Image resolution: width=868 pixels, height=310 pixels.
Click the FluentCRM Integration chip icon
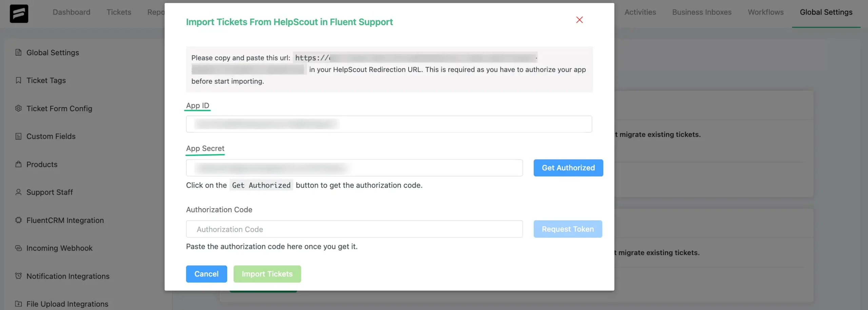click(x=18, y=220)
